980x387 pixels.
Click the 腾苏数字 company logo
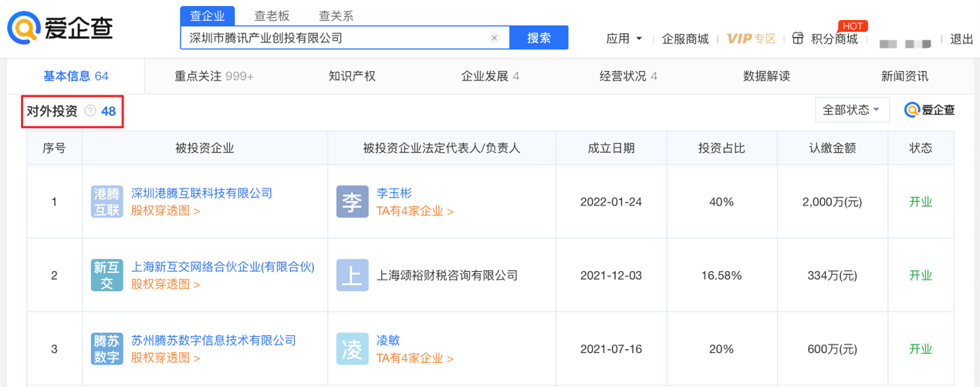pos(106,349)
